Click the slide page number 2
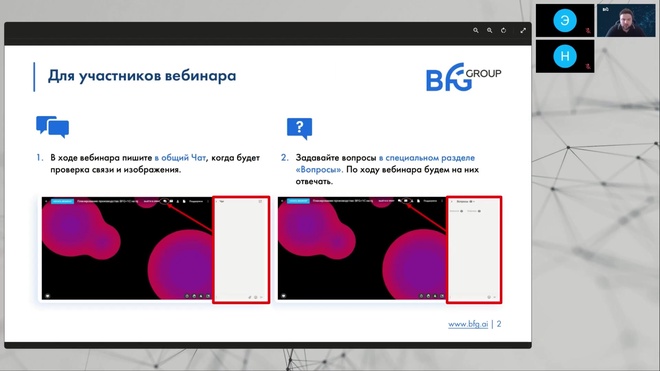The height and width of the screenshot is (371, 660). point(499,324)
